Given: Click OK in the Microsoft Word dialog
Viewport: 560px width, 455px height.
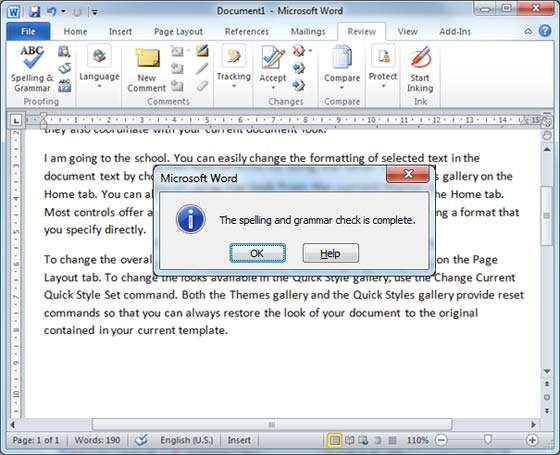Looking at the screenshot, I should click(x=258, y=253).
